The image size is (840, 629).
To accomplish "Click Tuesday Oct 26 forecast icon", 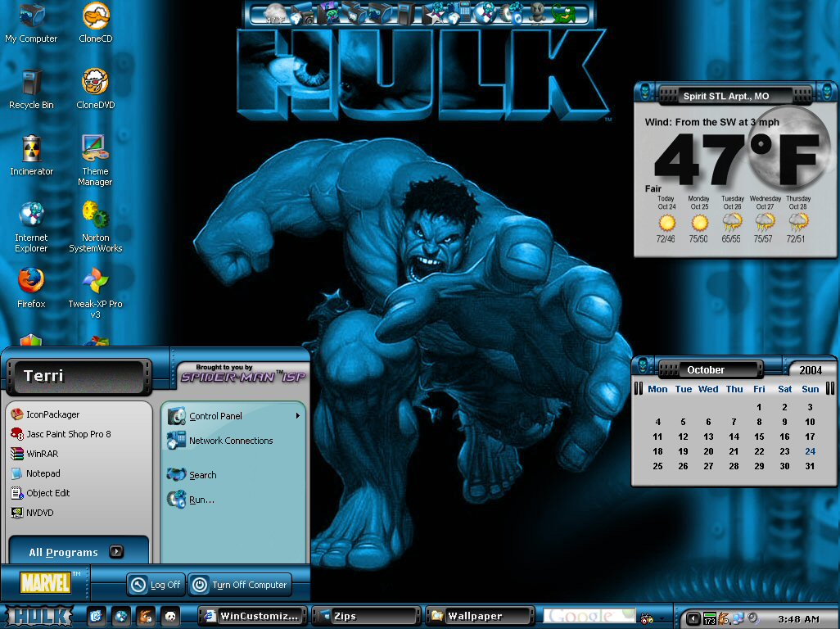I will click(732, 221).
